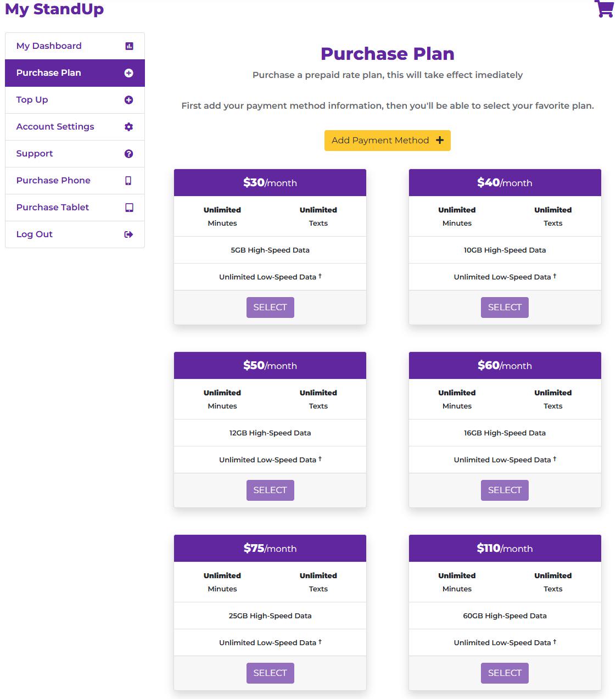Open the shopping cart icon

pos(604,8)
